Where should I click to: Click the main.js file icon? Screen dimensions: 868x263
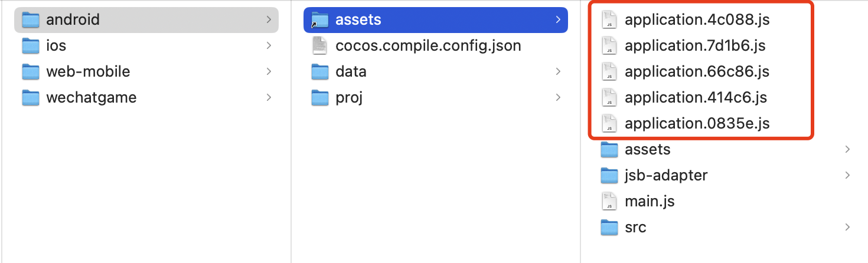point(609,201)
